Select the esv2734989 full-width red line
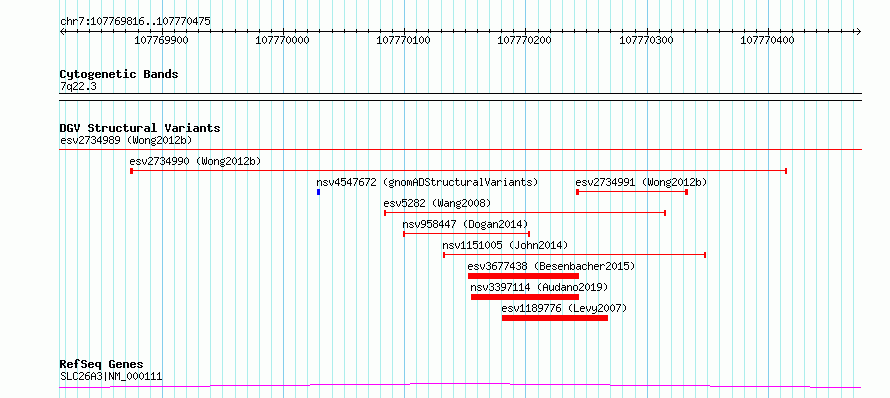The image size is (890, 398). click(460, 150)
